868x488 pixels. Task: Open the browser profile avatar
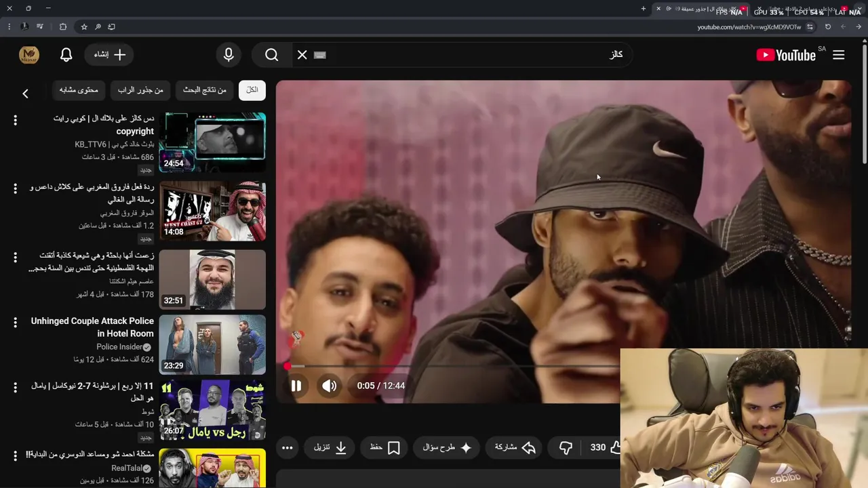click(24, 27)
